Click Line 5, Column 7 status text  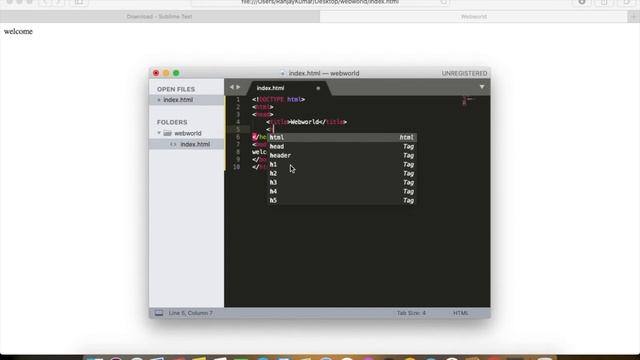[x=191, y=313]
